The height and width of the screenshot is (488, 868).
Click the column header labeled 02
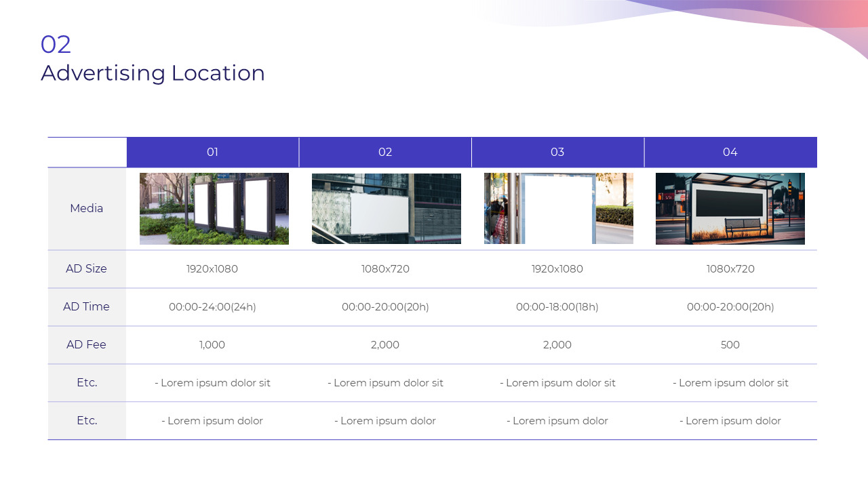pos(385,152)
